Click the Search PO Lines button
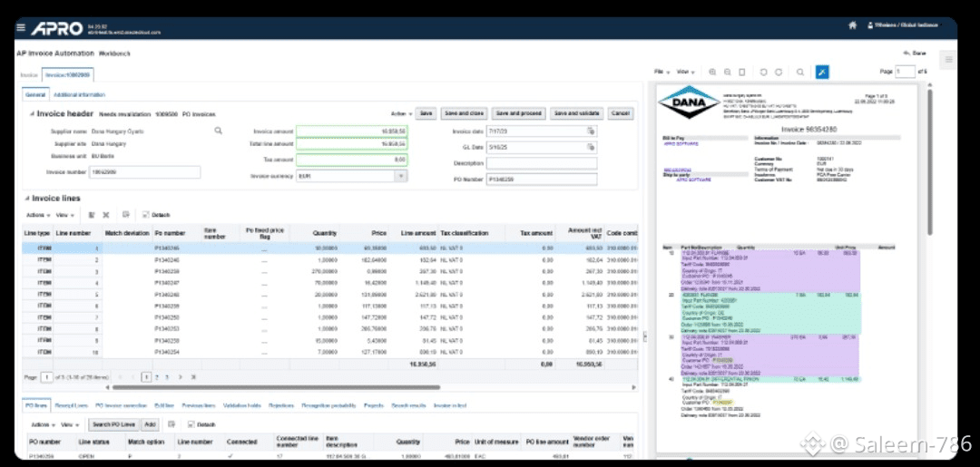Screen dimensions: 980x467 pos(114,424)
